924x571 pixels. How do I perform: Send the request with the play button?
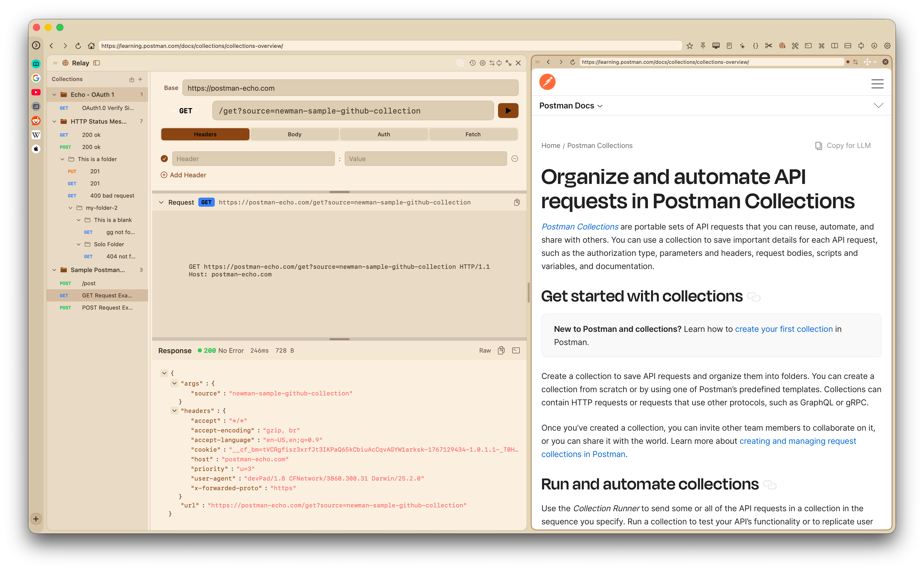pos(508,111)
